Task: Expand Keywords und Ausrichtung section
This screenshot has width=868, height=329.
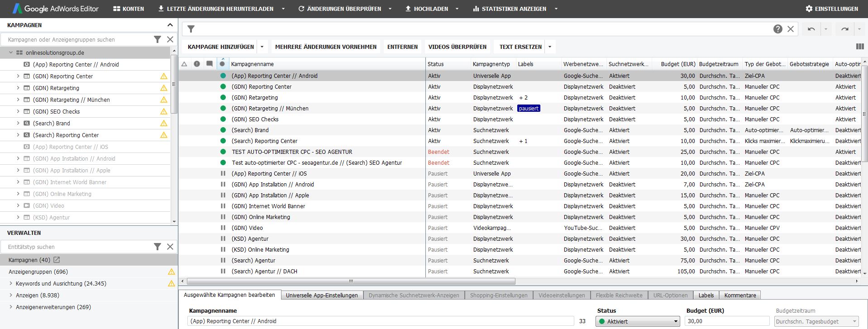Action: [x=11, y=283]
